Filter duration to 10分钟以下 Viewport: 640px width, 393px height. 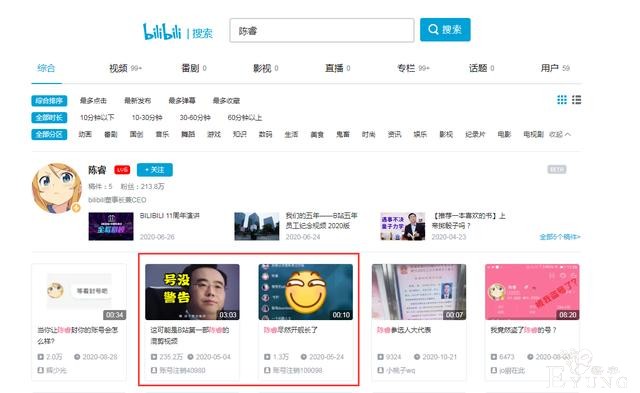click(x=97, y=118)
